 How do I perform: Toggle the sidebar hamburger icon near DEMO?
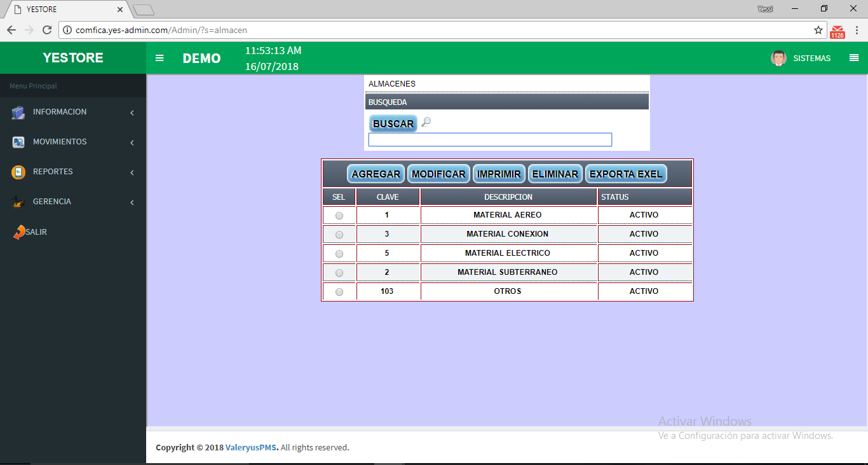[x=159, y=58]
